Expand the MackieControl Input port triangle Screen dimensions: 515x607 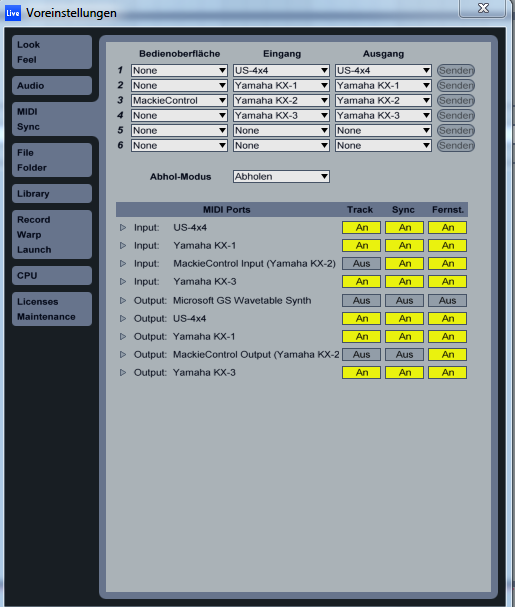(123, 263)
